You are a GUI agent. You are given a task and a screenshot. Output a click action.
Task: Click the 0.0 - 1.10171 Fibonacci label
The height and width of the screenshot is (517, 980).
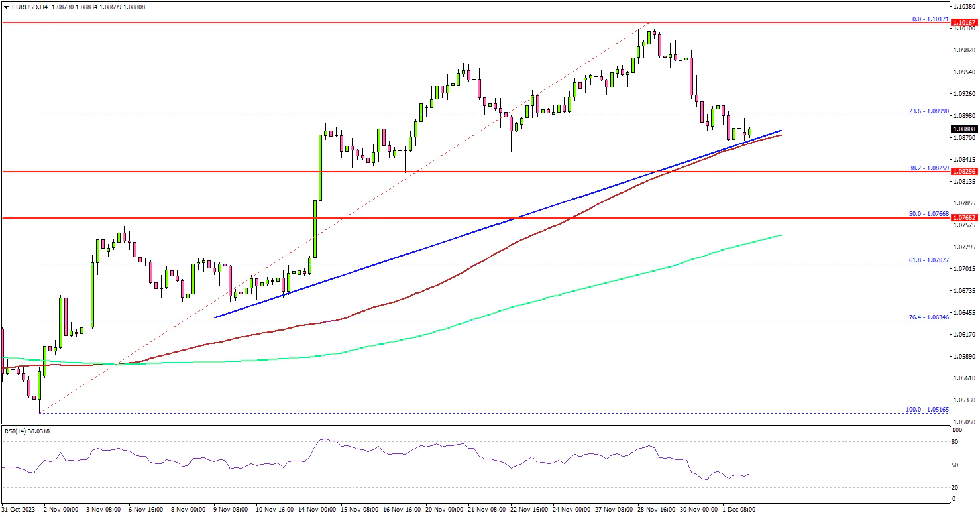coord(931,20)
